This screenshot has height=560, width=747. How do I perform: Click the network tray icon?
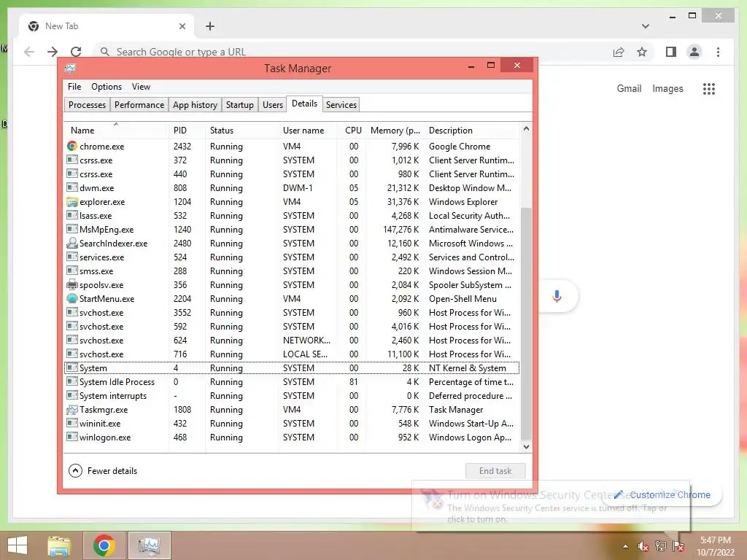click(661, 546)
